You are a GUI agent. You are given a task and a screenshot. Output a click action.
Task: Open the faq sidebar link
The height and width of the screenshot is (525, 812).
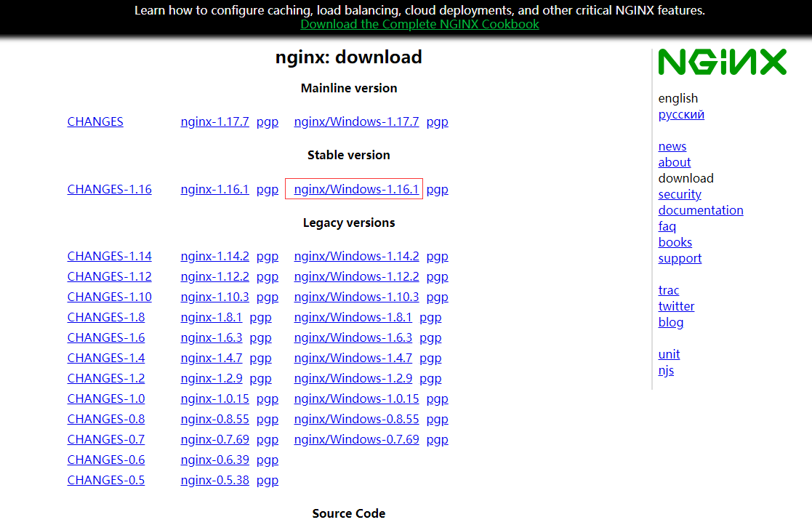click(667, 226)
